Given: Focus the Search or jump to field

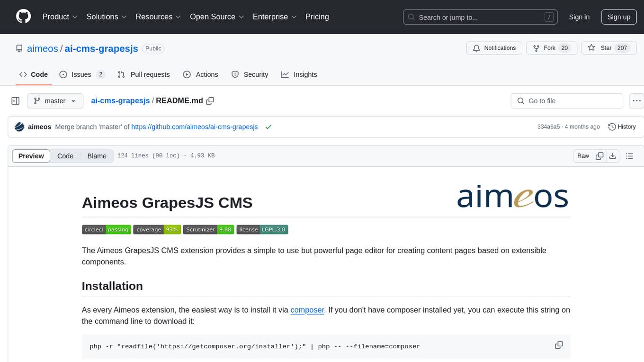Looking at the screenshot, I should pos(481,17).
